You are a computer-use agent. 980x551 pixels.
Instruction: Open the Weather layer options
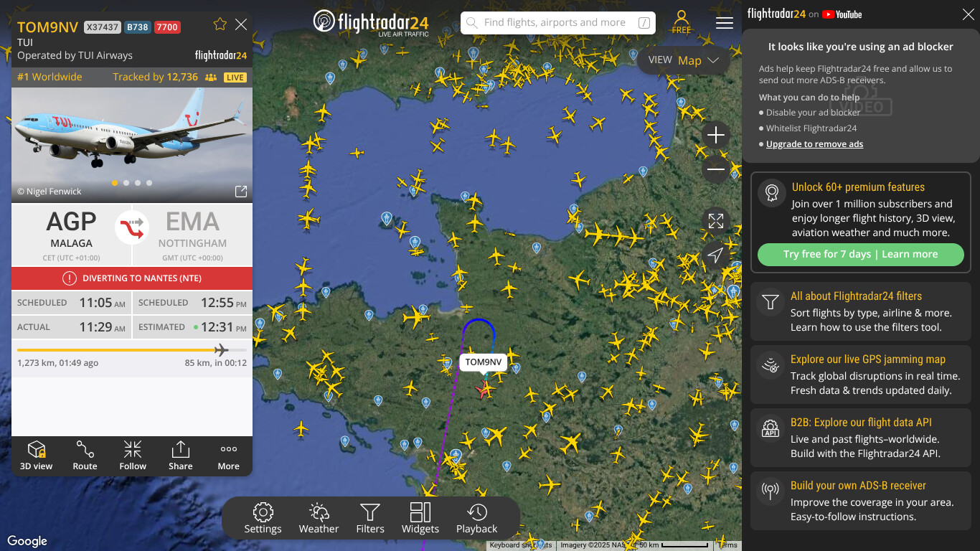click(319, 518)
